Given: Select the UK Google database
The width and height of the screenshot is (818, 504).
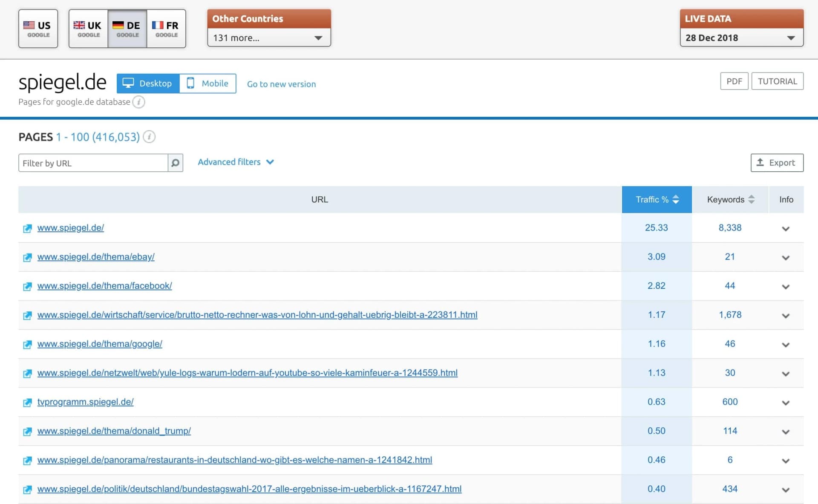Looking at the screenshot, I should click(x=88, y=28).
